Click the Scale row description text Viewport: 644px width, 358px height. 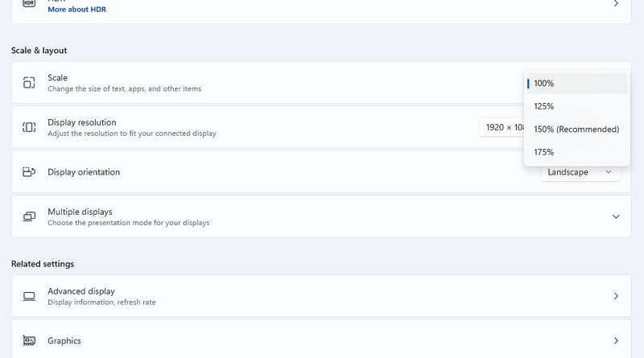(x=124, y=88)
